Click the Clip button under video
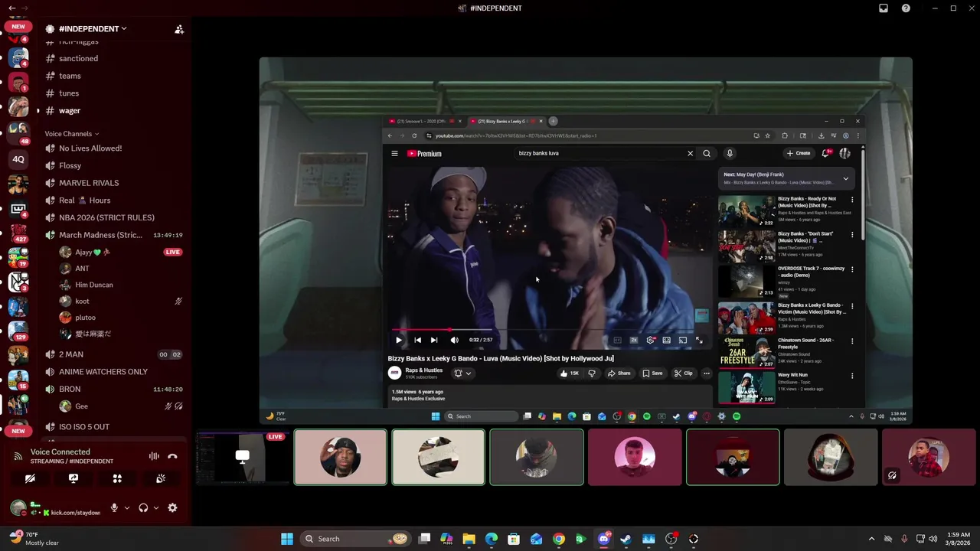This screenshot has width=980, height=551. (684, 373)
